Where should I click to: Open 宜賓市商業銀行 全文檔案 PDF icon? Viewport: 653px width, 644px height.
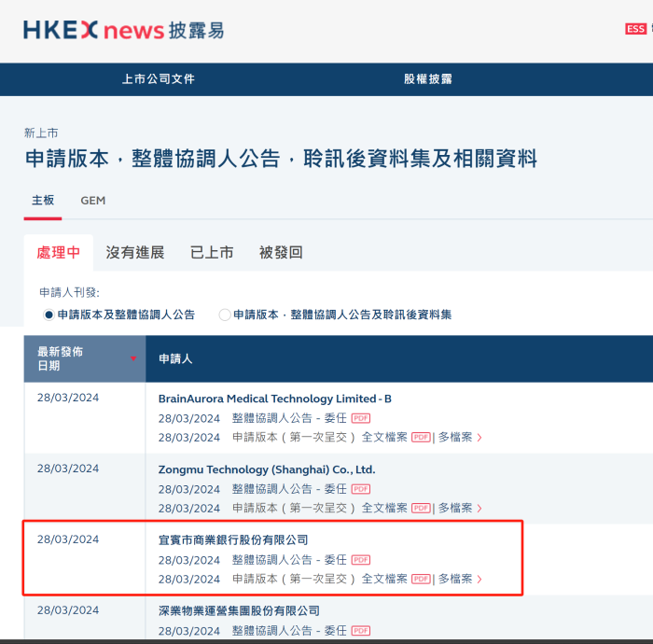[x=421, y=579]
